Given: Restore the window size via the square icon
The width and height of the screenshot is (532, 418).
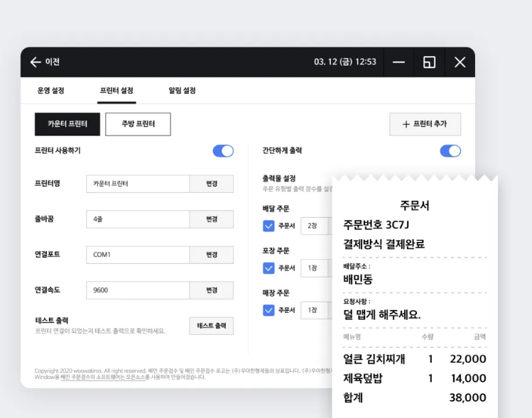Looking at the screenshot, I should [429, 62].
